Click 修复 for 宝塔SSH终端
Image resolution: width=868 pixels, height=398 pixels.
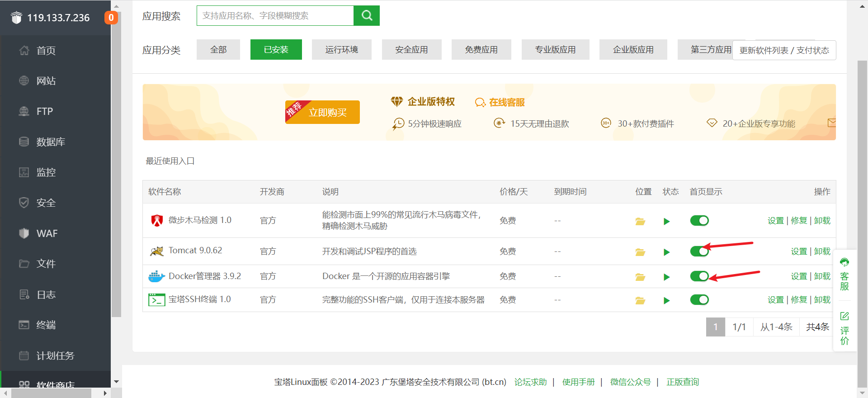(799, 300)
